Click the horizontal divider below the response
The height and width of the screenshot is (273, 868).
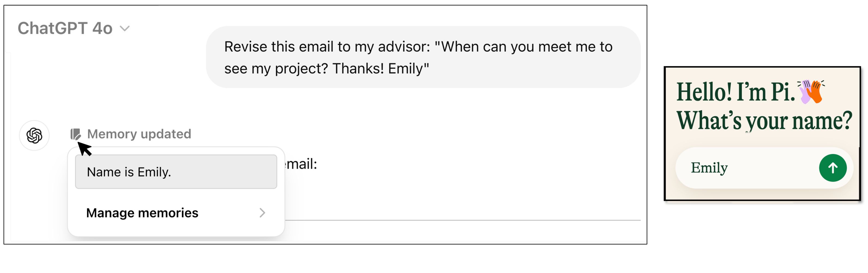coord(462,220)
